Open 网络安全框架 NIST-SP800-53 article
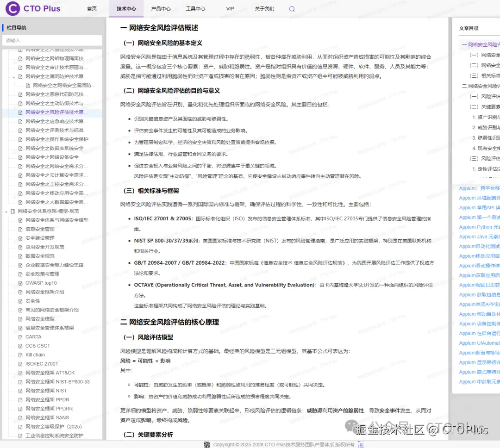Screen dimensions: 500x448 pos(57,382)
